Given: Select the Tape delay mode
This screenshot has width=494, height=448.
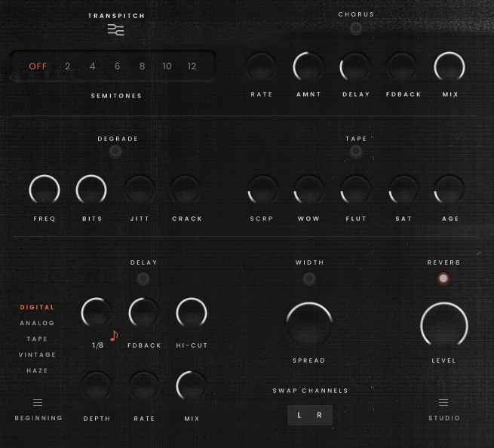Looking at the screenshot, I should click(37, 339).
